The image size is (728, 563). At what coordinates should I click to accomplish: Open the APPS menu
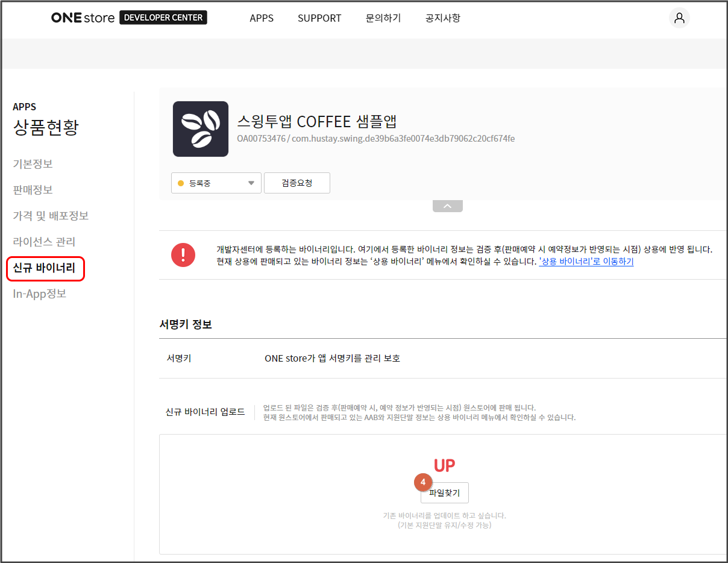(x=262, y=18)
